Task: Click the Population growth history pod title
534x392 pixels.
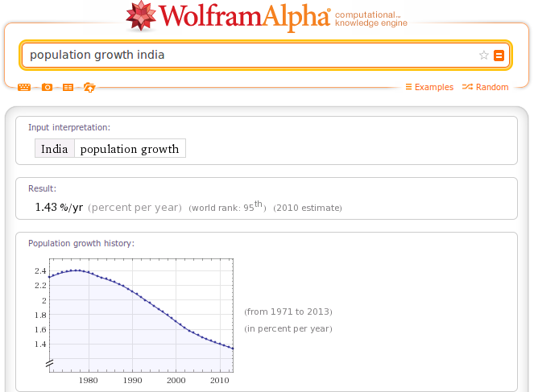Action: click(81, 243)
